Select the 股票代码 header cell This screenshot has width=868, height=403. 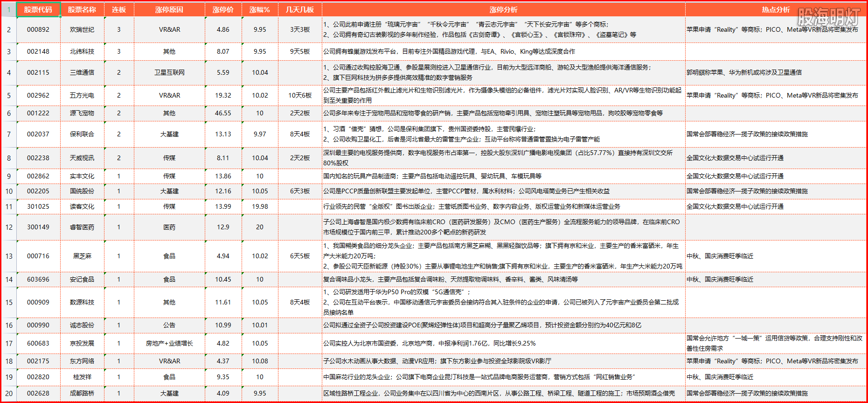[x=38, y=9]
